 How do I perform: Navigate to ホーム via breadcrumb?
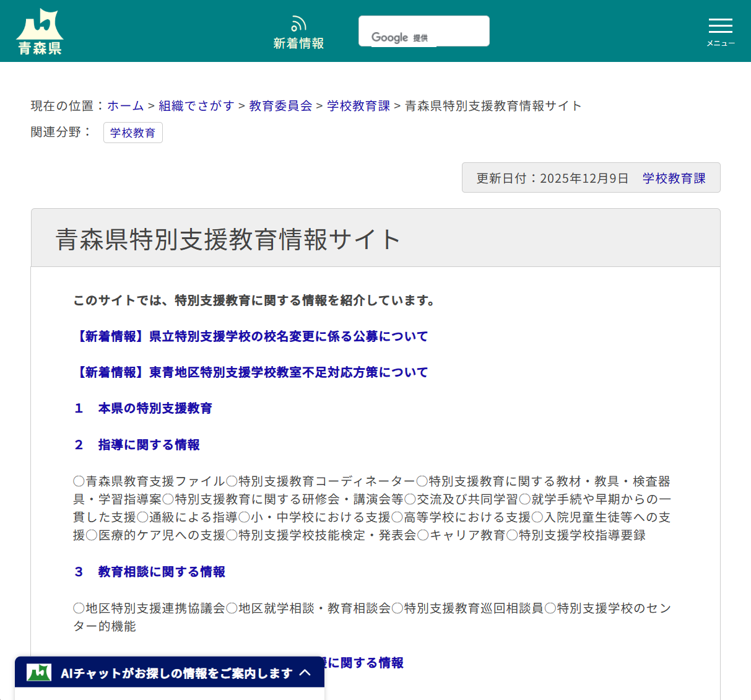point(124,106)
